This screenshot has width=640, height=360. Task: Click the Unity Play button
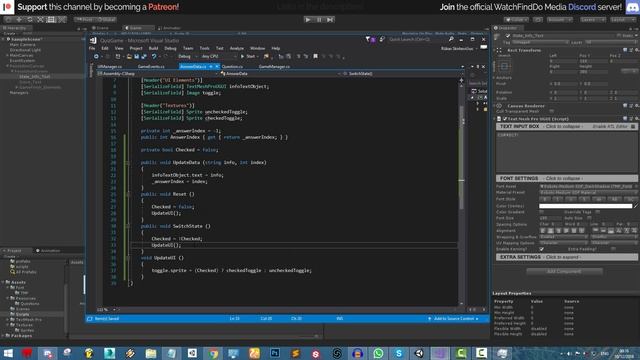[x=308, y=20]
